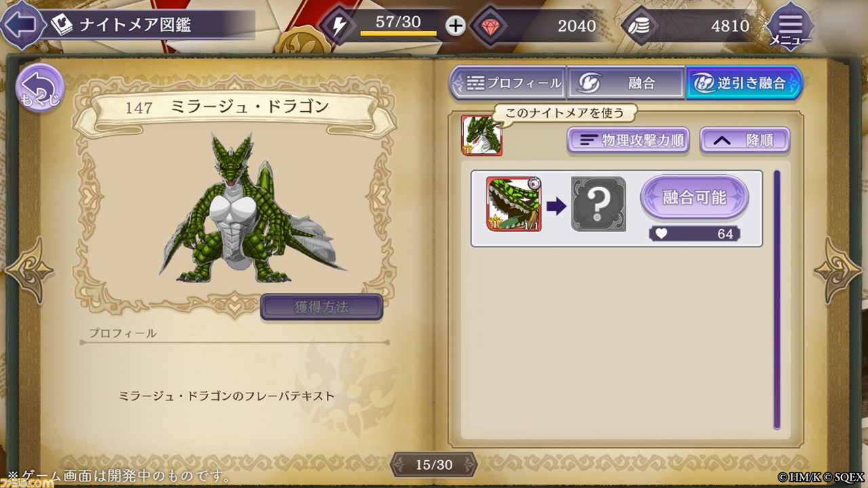Switch to the 融合 tab

click(626, 83)
